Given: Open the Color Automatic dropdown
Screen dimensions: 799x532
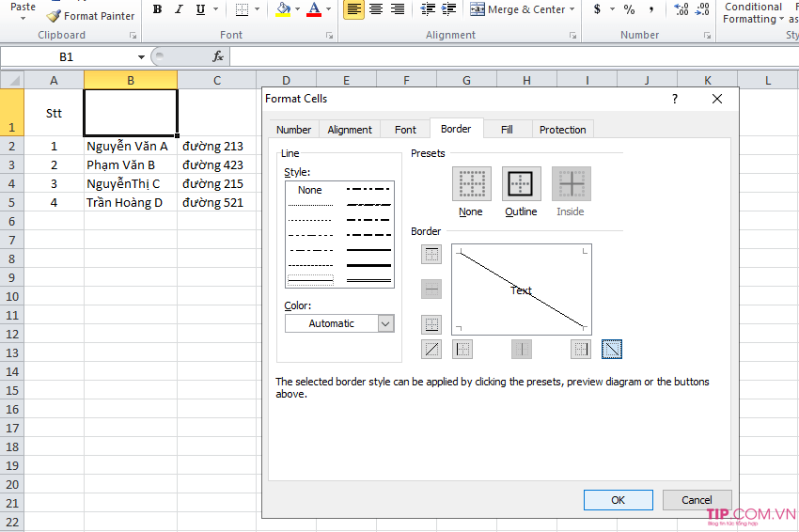Looking at the screenshot, I should (x=385, y=323).
